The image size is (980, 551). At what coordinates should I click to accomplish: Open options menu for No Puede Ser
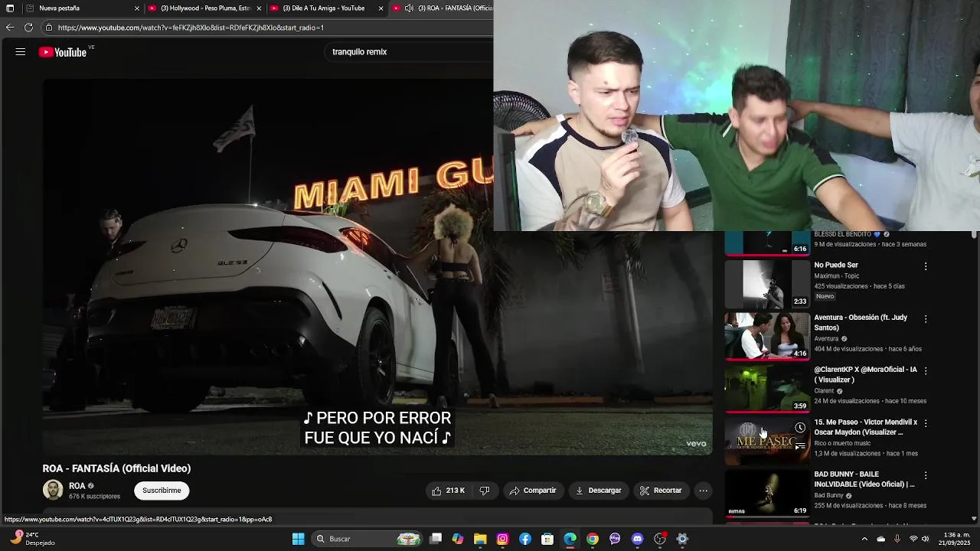tap(926, 266)
